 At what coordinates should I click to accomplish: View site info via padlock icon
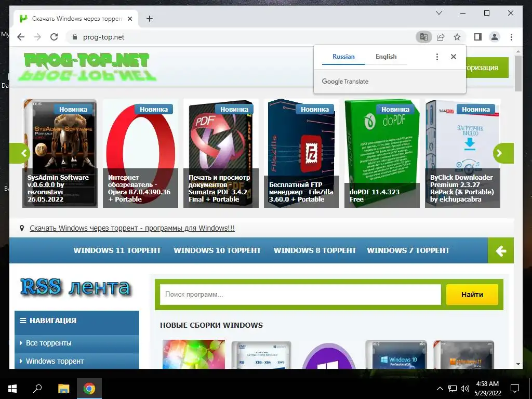coord(75,37)
